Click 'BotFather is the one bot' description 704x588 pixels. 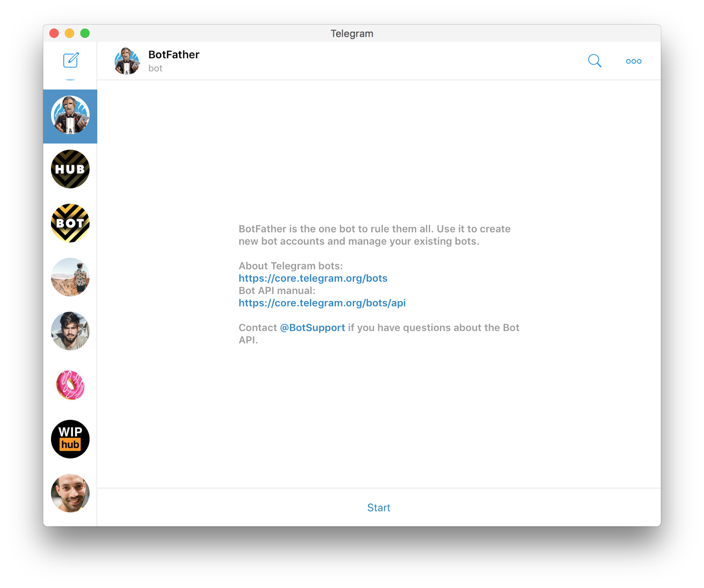pyautogui.click(x=374, y=235)
